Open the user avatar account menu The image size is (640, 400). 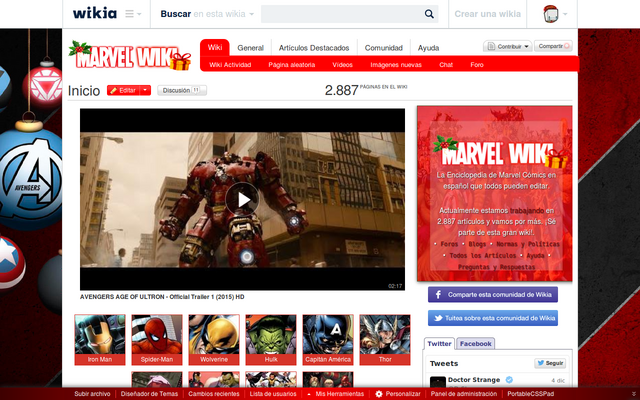(x=551, y=14)
